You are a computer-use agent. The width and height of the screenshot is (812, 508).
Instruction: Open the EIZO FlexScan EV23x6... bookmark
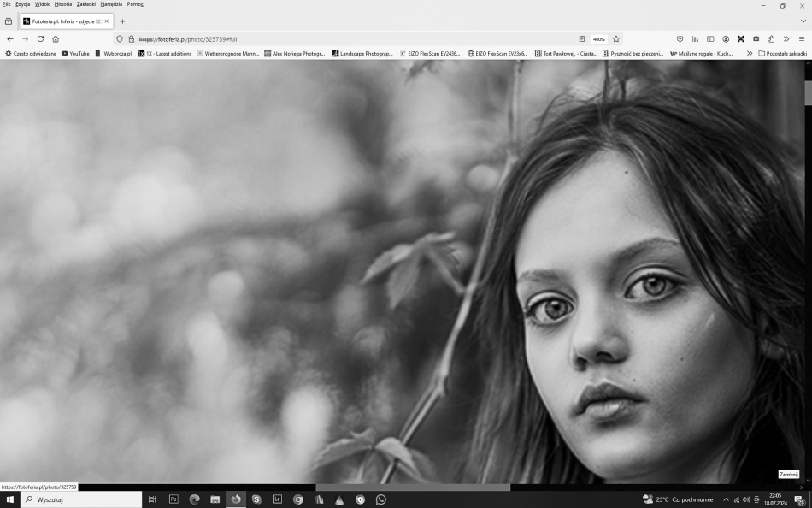coord(497,53)
